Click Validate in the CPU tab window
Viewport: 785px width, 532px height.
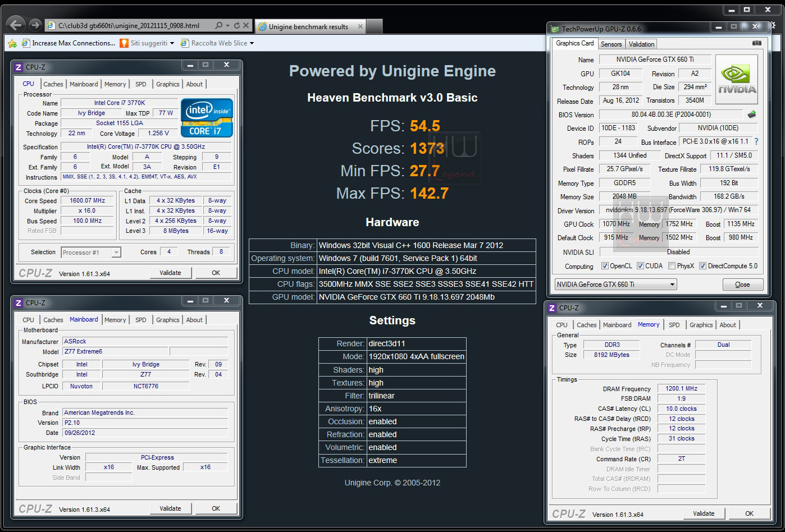[170, 273]
